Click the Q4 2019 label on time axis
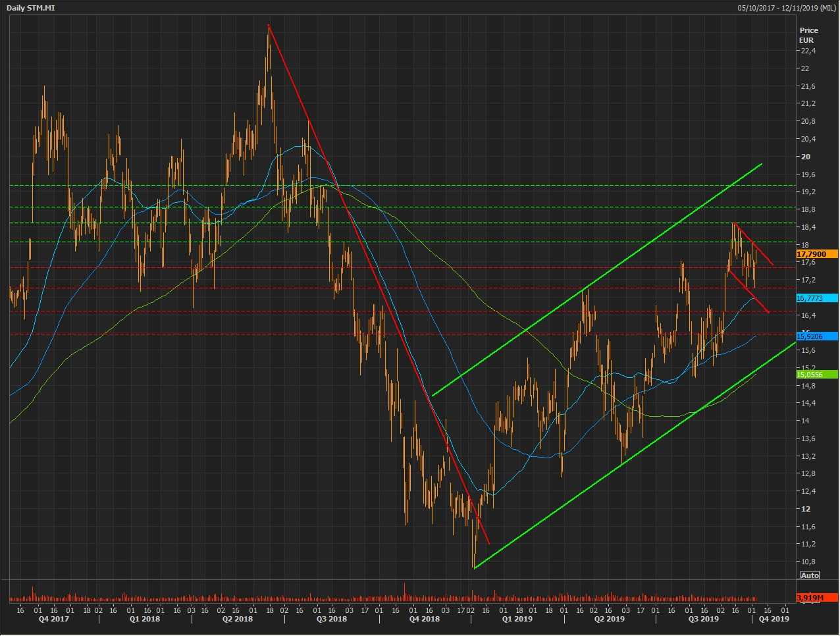The image size is (840, 636). [774, 619]
